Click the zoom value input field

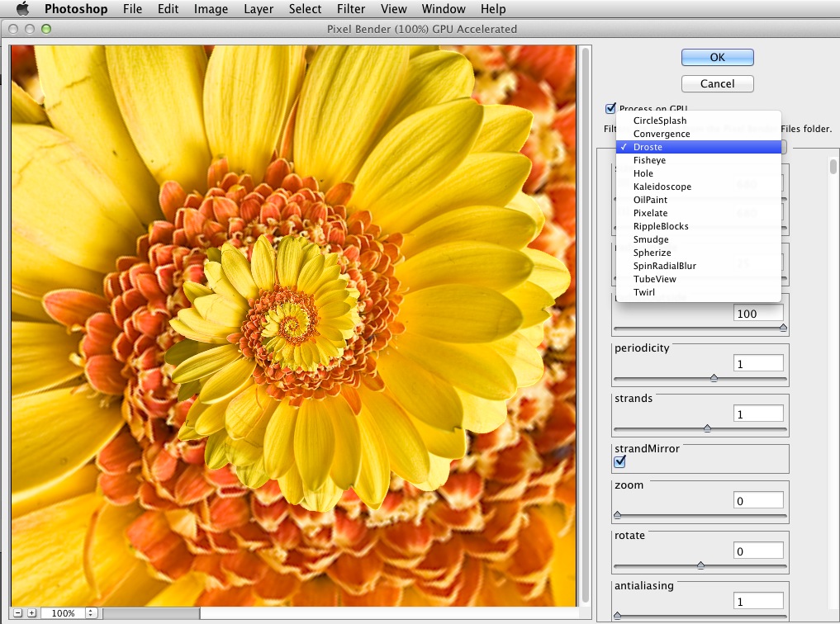click(758, 500)
